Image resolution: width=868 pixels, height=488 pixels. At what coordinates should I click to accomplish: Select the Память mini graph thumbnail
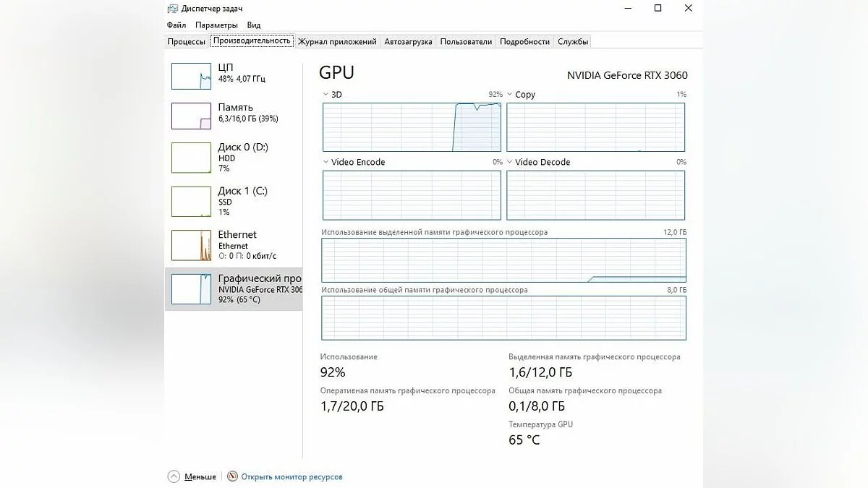[x=191, y=116]
